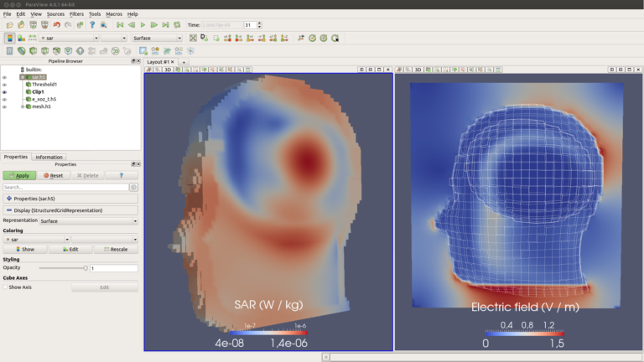
Task: Open the sar coloring dropdown in Properties
Action: [x=35, y=239]
